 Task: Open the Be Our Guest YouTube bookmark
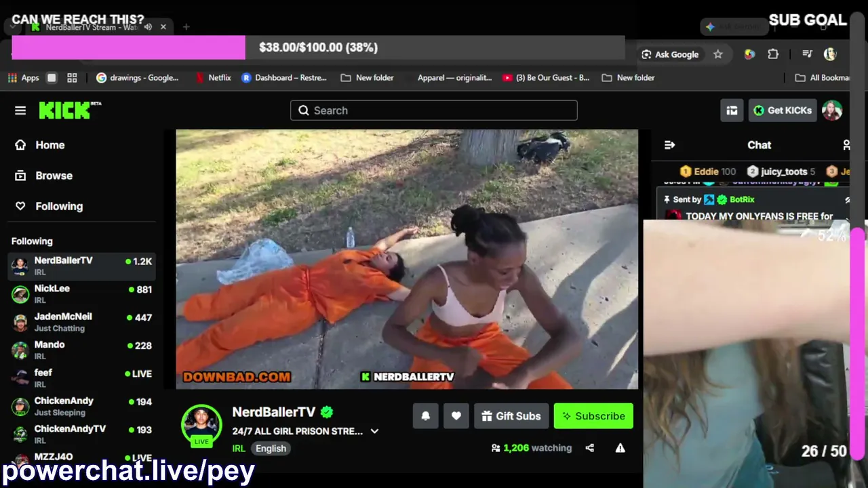click(x=546, y=78)
